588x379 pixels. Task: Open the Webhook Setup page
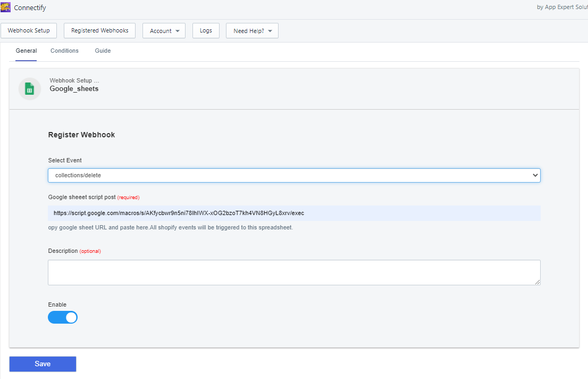click(29, 30)
